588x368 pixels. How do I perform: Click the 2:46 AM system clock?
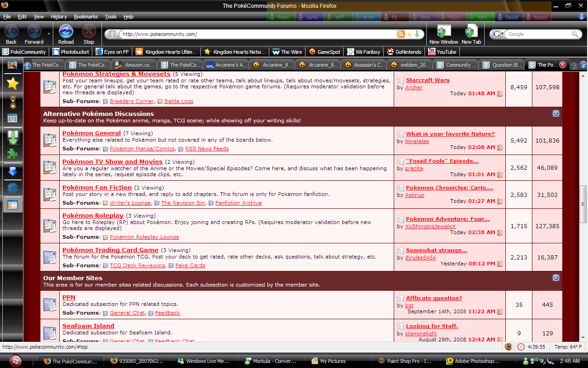tap(570, 361)
